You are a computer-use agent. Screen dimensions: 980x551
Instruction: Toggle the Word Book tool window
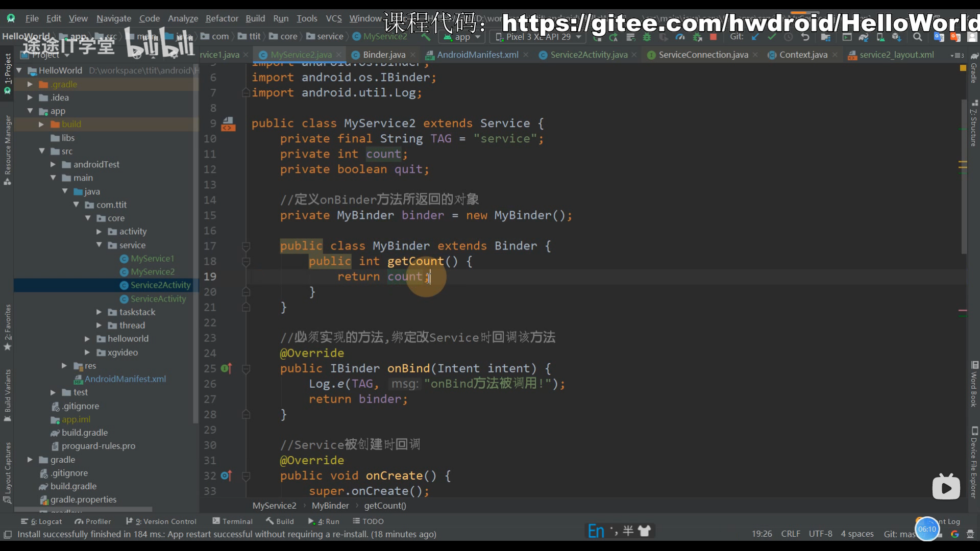[974, 385]
